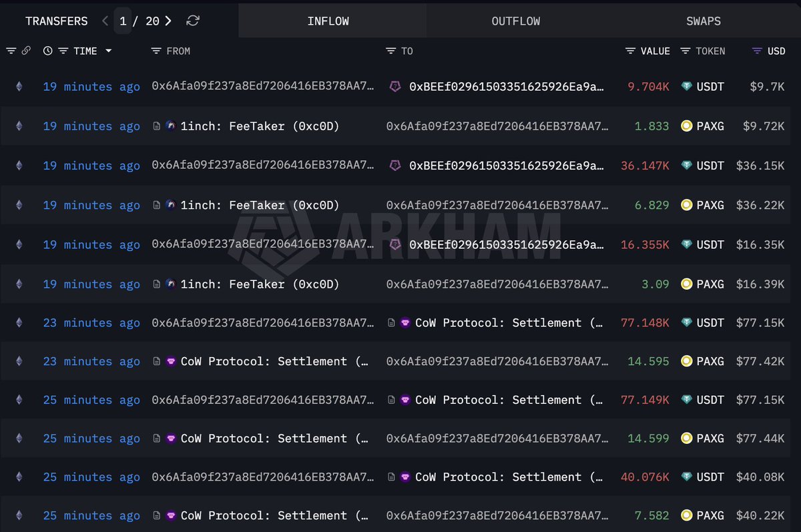The width and height of the screenshot is (801, 532).
Task: Click the chain link icon in header
Action: point(26,51)
